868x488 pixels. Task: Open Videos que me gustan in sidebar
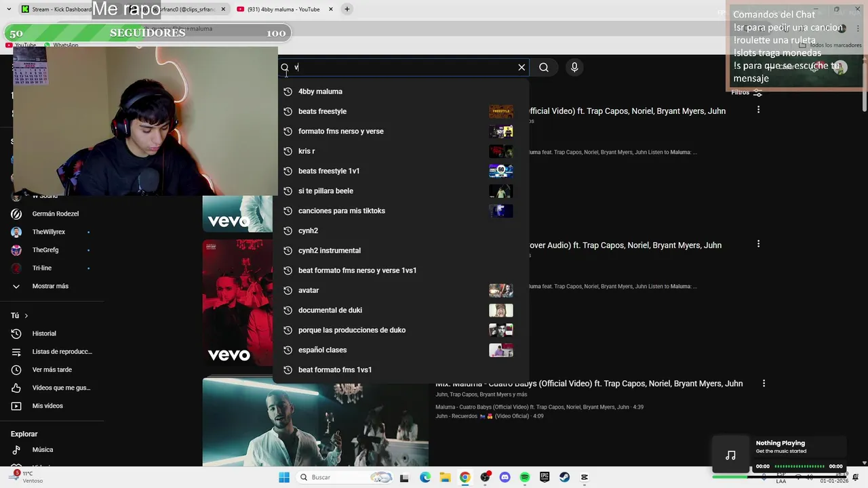pyautogui.click(x=52, y=388)
